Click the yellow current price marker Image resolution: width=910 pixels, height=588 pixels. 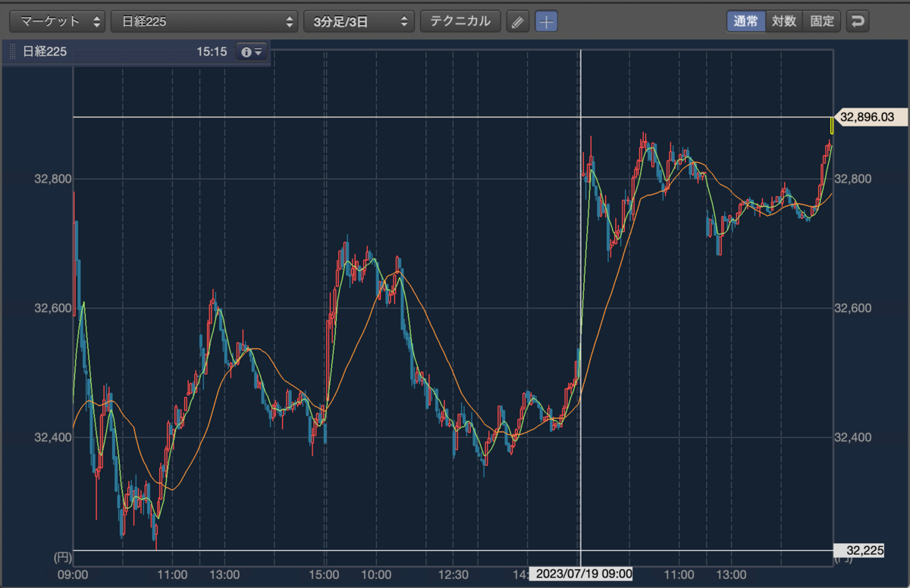[832, 126]
